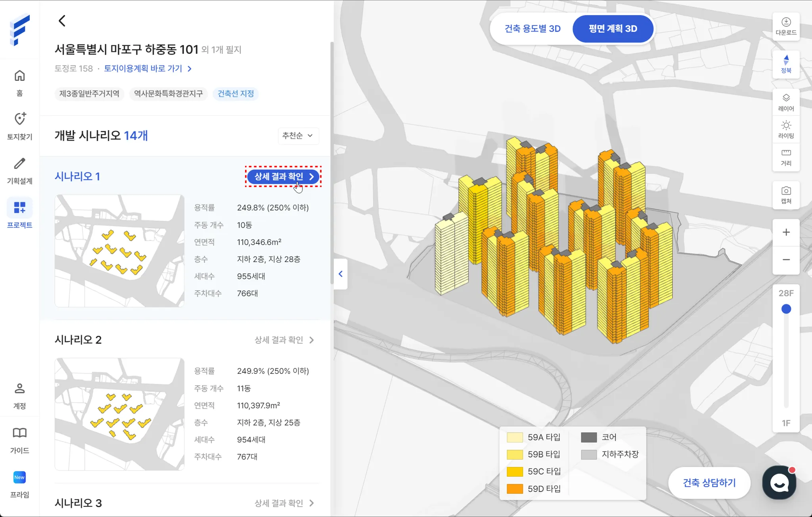Switch to 건축 용도별 3D view
This screenshot has height=517, width=812.
pyautogui.click(x=532, y=29)
